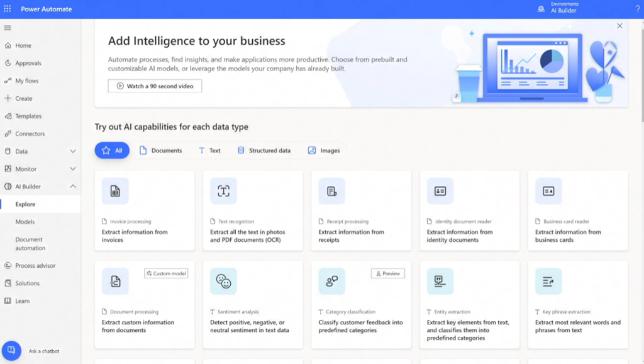Click the receipt processing card icon
This screenshot has width=644, height=364.
coord(331,191)
